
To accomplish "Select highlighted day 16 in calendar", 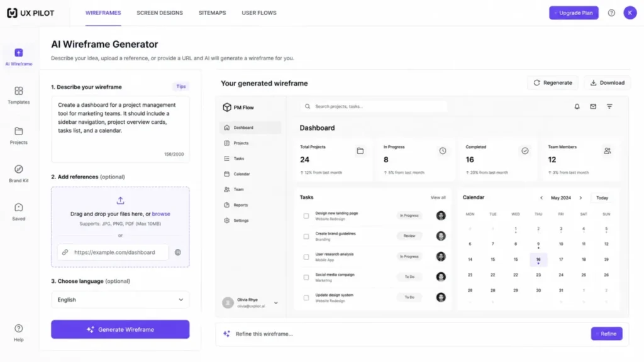I will click(x=538, y=260).
